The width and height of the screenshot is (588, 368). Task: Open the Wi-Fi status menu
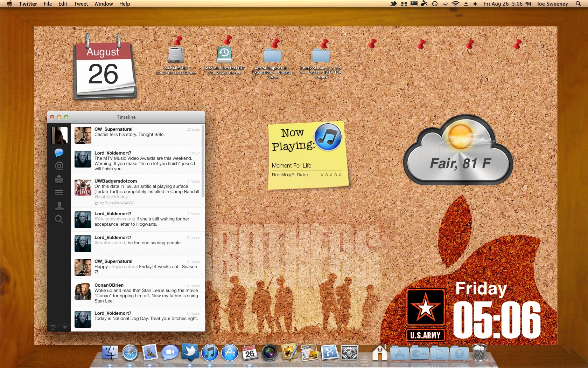455,4
